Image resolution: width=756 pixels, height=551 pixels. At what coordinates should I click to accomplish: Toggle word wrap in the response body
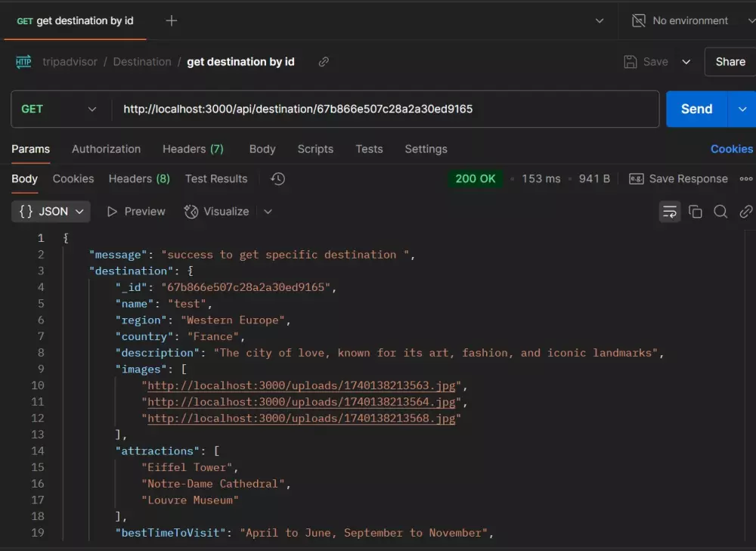[670, 212]
